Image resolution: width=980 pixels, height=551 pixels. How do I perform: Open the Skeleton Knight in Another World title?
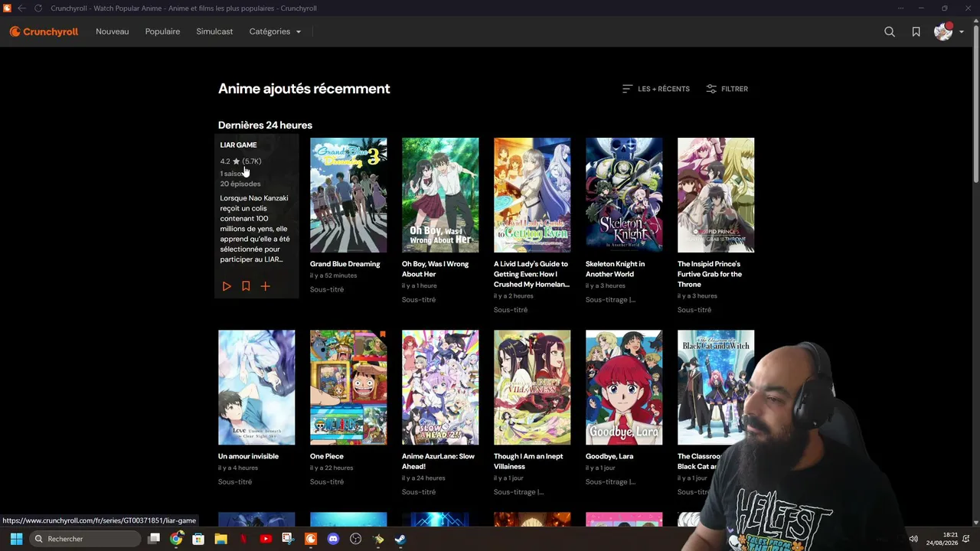[615, 269]
